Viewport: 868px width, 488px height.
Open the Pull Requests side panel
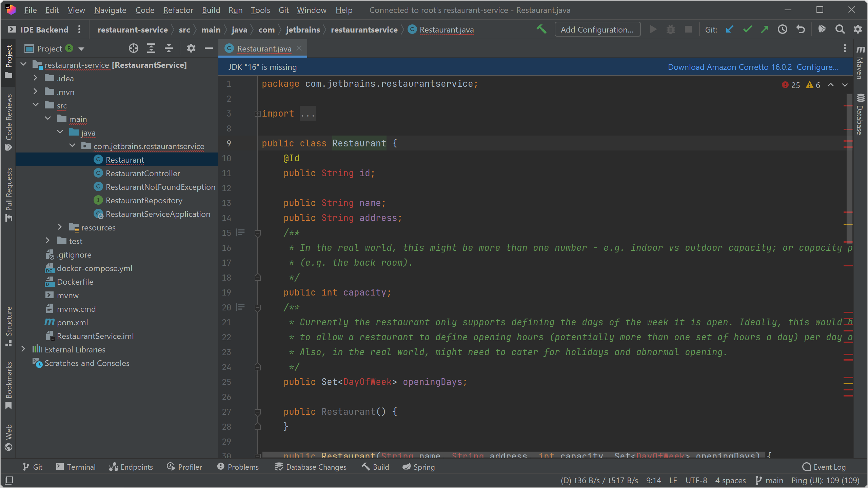point(8,195)
